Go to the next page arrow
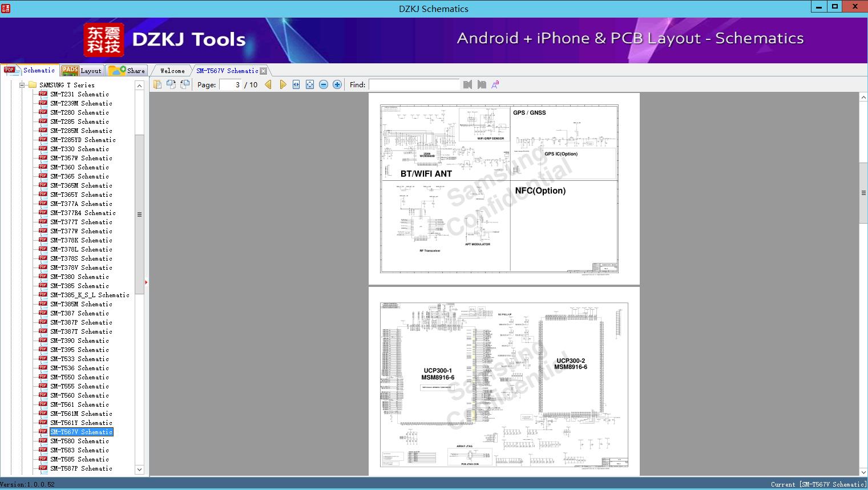This screenshot has width=868, height=490. tap(282, 84)
